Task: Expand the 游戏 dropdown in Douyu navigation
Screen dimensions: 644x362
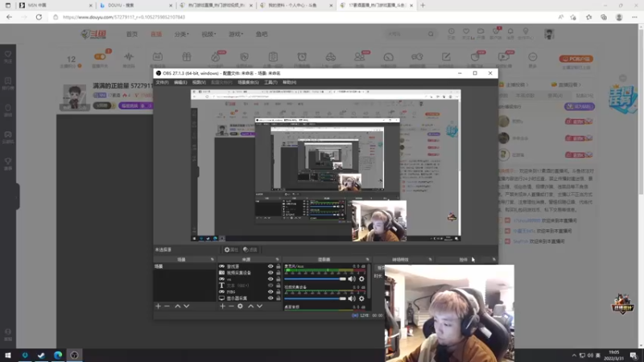Action: coord(236,34)
